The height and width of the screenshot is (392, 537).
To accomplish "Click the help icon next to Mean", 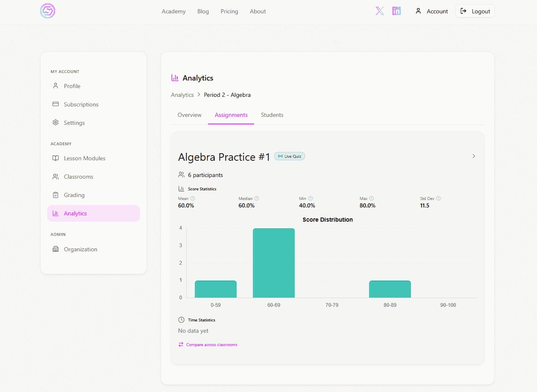I will point(193,199).
